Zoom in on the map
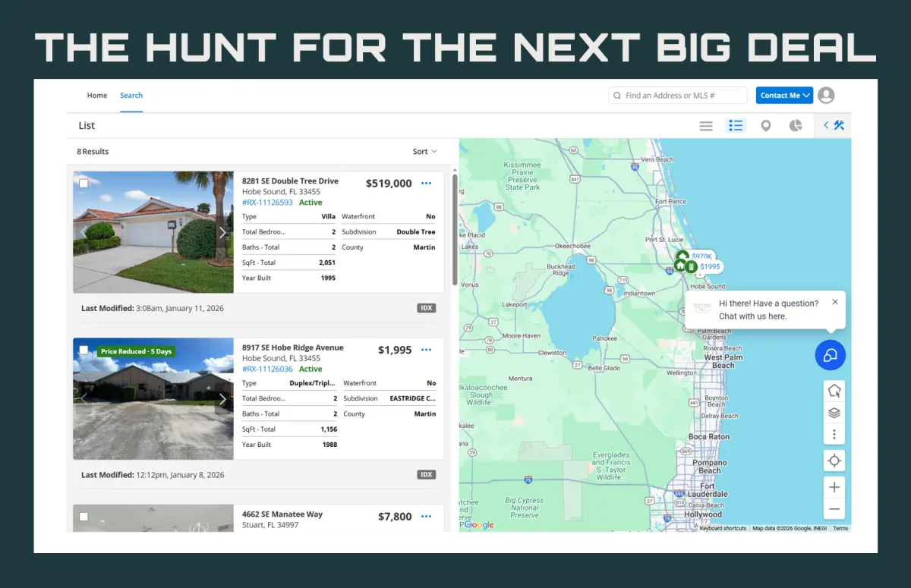This screenshot has height=588, width=911. click(834, 487)
